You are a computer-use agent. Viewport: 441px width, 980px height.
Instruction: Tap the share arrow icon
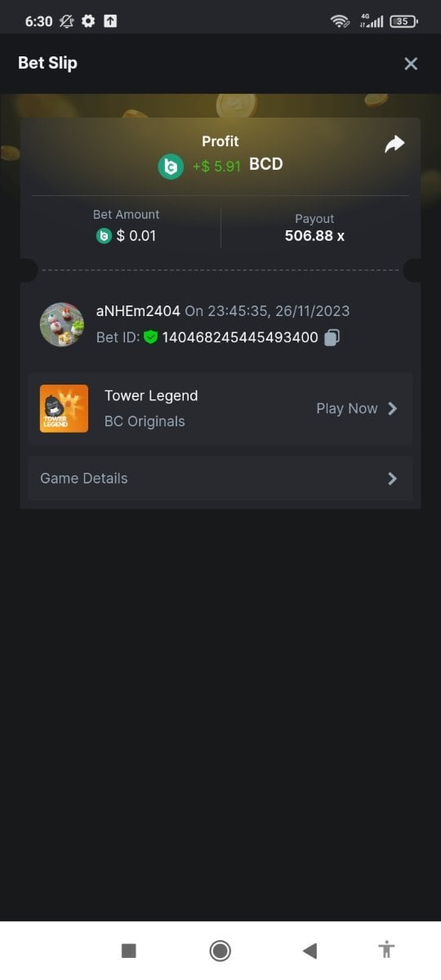pyautogui.click(x=394, y=145)
